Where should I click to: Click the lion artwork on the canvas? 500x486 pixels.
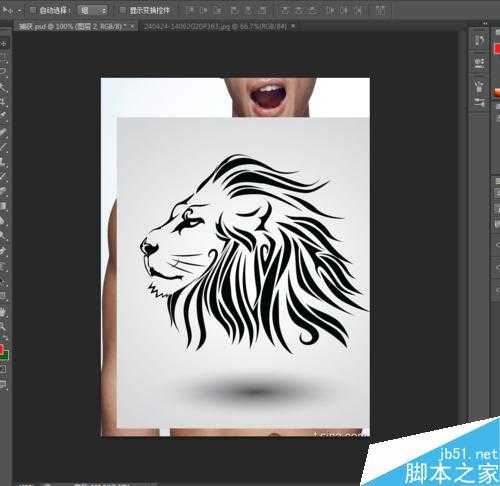(253, 253)
